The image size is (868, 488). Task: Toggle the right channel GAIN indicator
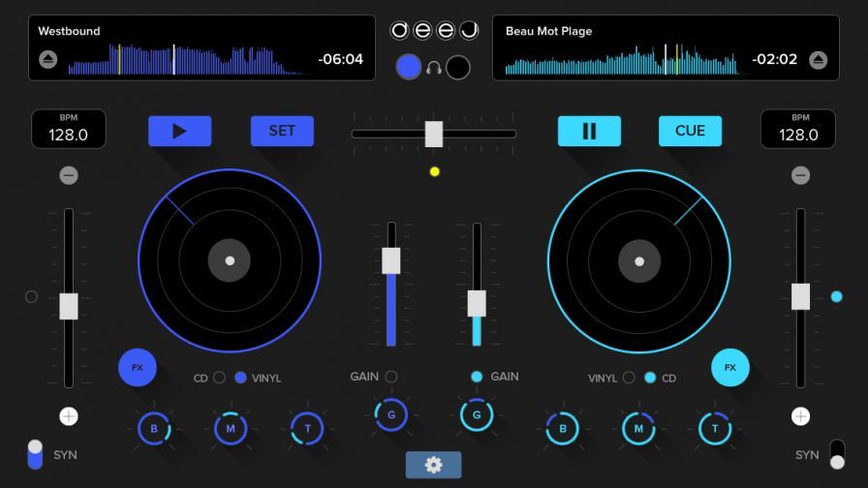[477, 377]
